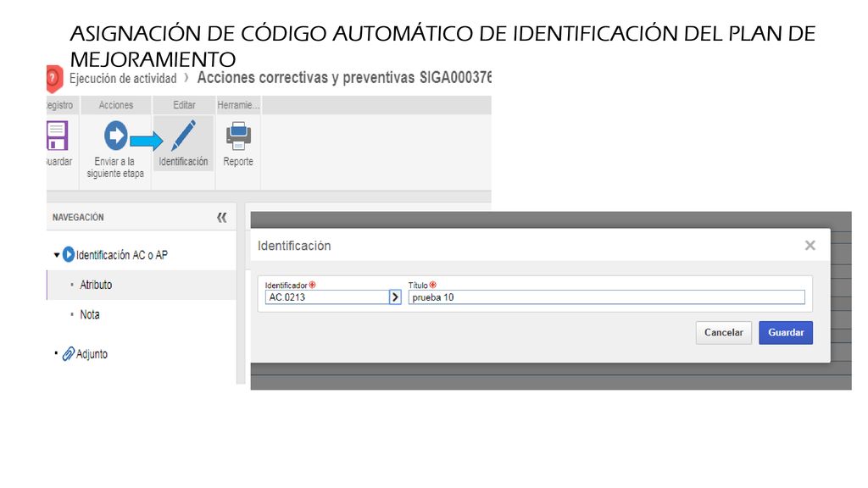This screenshot has width=868, height=488.
Task: Click the Editar ribbon group label
Action: click(x=184, y=105)
